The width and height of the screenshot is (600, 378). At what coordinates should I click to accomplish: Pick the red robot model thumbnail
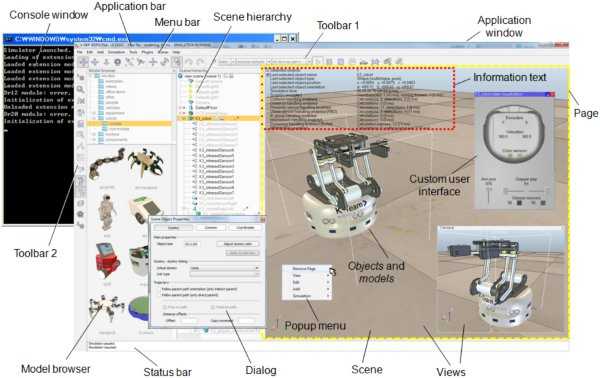[108, 261]
